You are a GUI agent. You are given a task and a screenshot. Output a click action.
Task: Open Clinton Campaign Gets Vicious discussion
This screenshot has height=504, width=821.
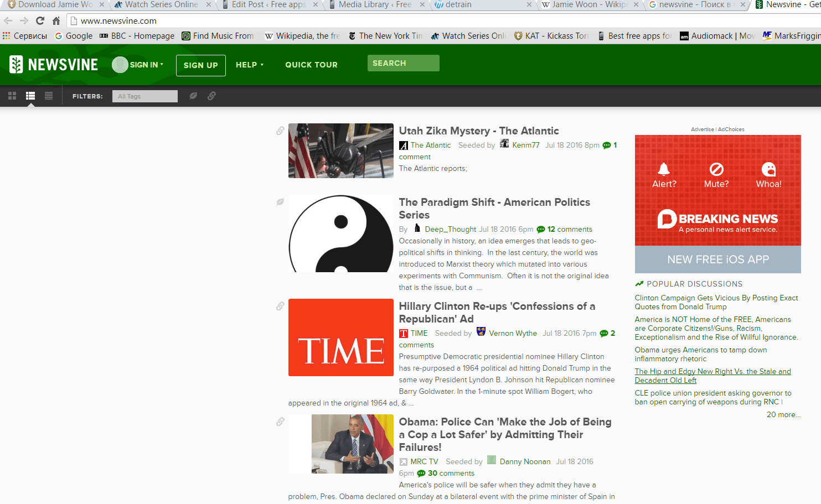pyautogui.click(x=716, y=302)
